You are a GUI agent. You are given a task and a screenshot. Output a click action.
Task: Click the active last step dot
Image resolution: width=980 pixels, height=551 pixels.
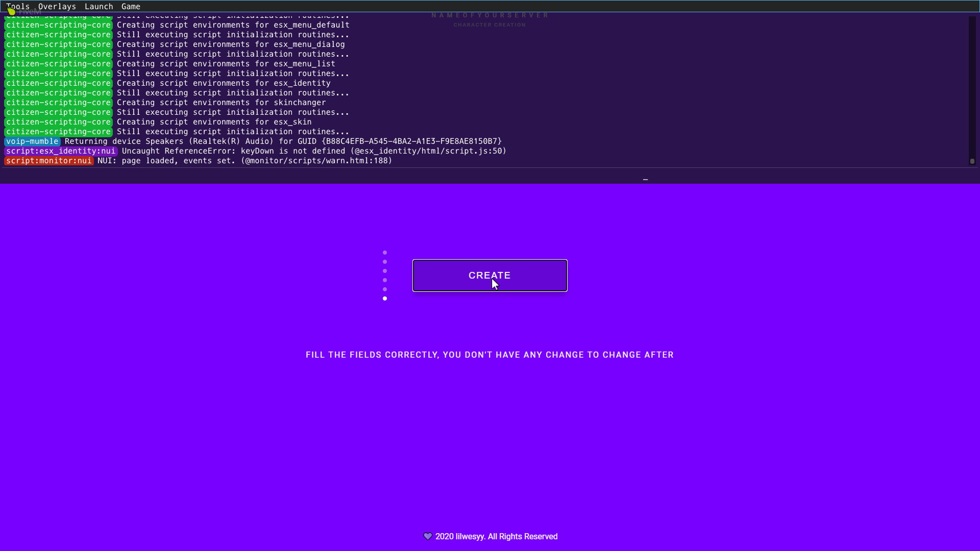pos(385,298)
